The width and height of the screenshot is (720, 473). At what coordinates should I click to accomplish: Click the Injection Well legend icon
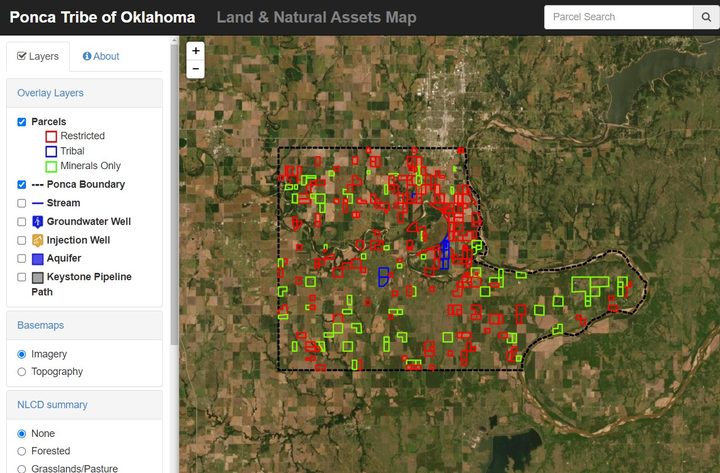pyautogui.click(x=38, y=240)
